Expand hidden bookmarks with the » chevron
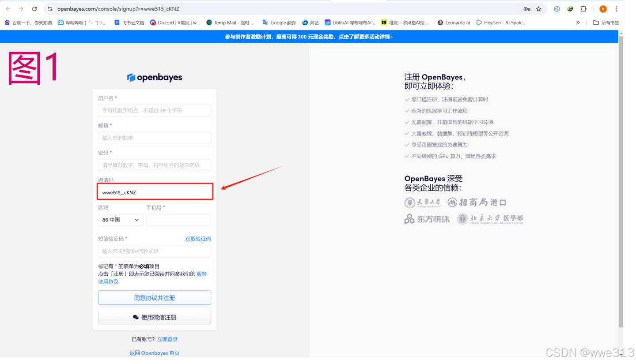 click(578, 23)
